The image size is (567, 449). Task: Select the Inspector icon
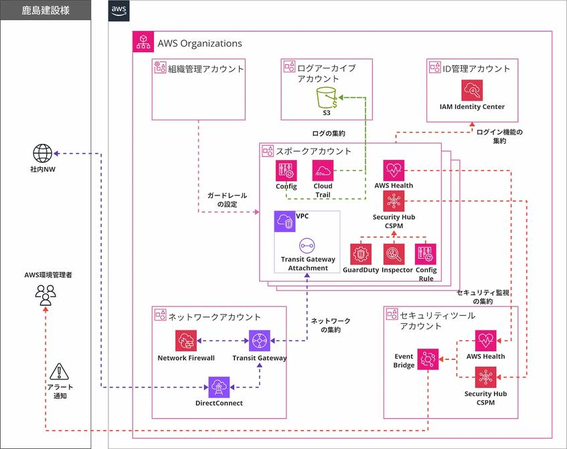[x=394, y=254]
